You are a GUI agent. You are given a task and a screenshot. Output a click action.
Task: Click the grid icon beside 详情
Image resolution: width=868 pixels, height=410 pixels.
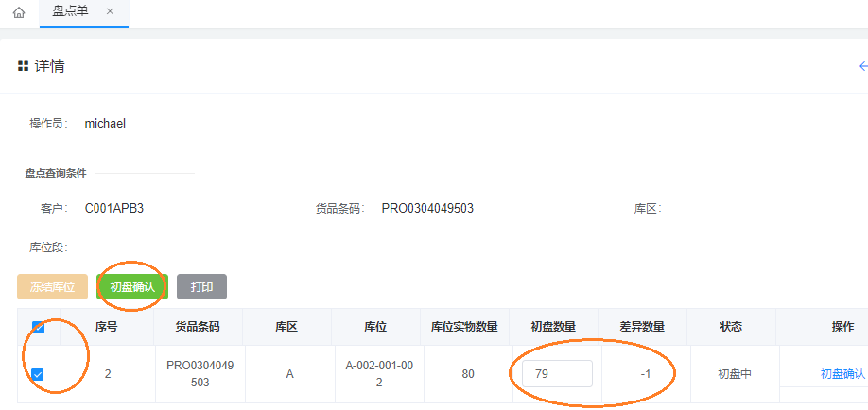coord(23,66)
